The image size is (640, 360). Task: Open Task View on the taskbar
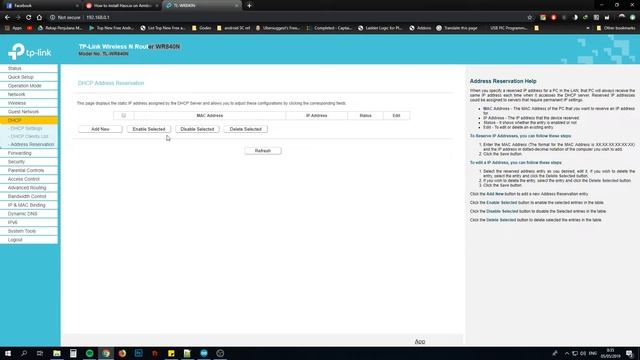pos(40,353)
